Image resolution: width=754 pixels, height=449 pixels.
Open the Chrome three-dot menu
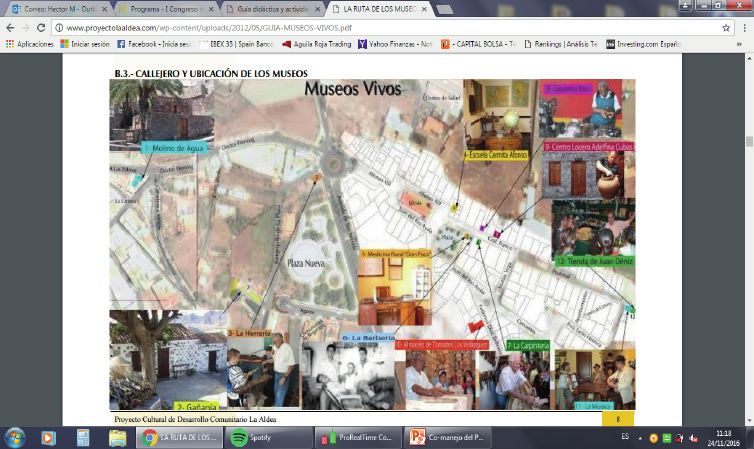[x=744, y=28]
